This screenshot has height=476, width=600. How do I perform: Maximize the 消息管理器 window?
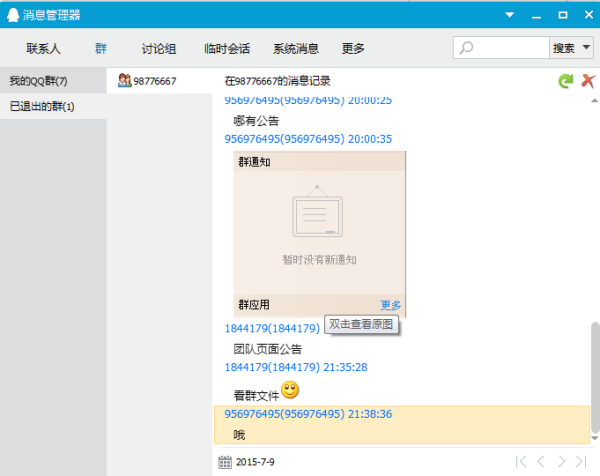coord(563,15)
